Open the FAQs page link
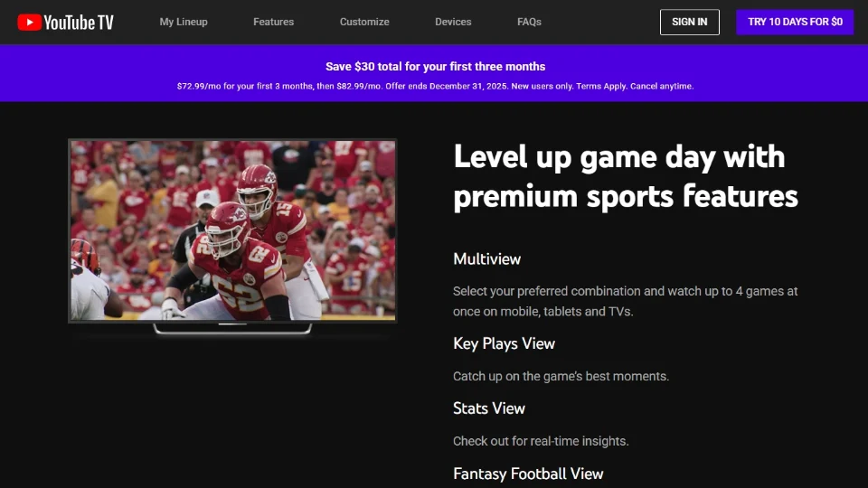This screenshot has width=868, height=488. pos(529,22)
